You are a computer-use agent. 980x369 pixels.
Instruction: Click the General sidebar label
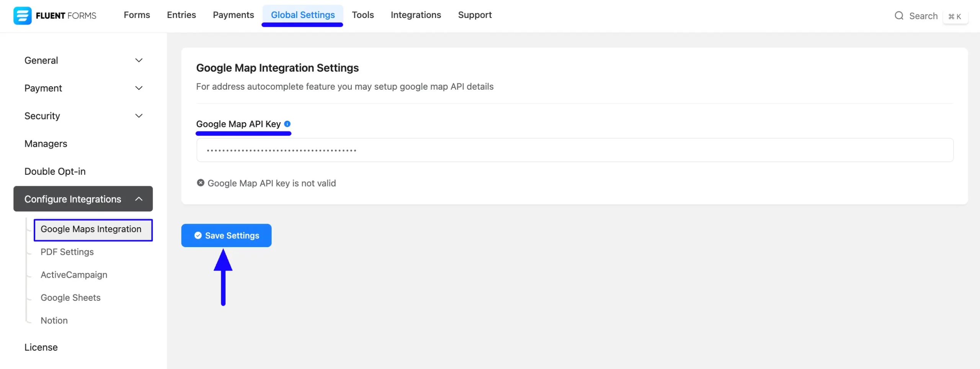pyautogui.click(x=41, y=61)
